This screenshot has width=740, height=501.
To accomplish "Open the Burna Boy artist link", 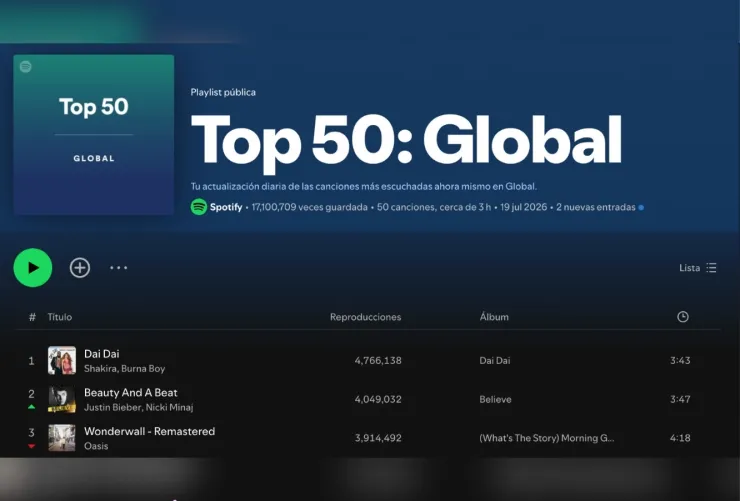I will point(143,368).
